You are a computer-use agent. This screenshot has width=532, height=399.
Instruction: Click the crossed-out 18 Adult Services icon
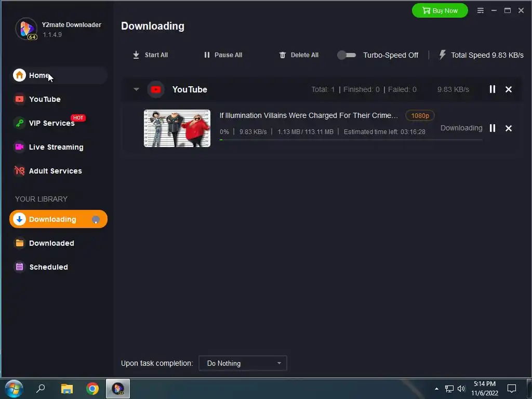point(19,170)
